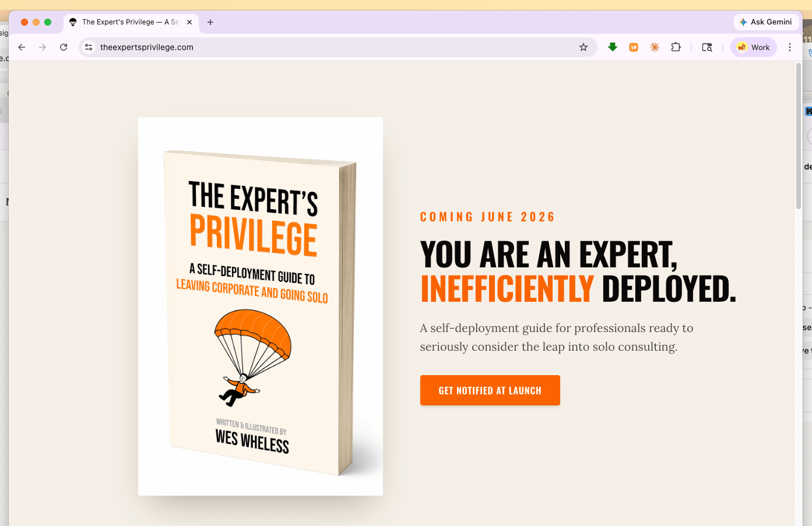Open the Work profile menu
This screenshot has width=812, height=526.
point(754,47)
